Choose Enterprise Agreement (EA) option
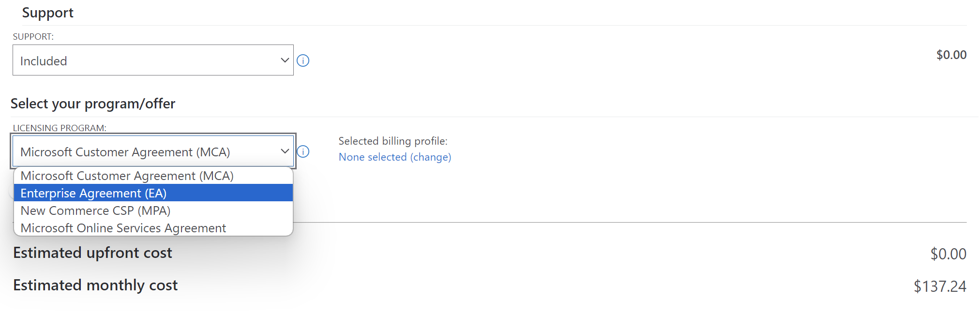Image resolution: width=980 pixels, height=315 pixels. coord(93,193)
